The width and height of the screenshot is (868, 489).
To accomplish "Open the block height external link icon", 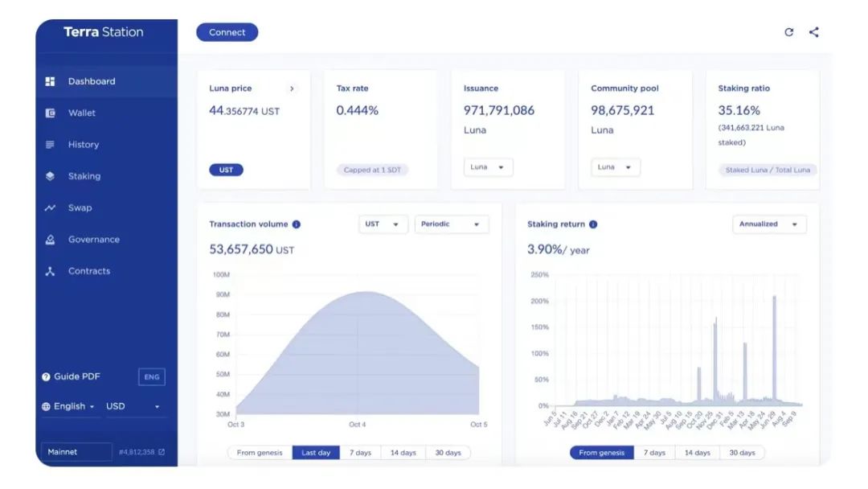I will (161, 452).
